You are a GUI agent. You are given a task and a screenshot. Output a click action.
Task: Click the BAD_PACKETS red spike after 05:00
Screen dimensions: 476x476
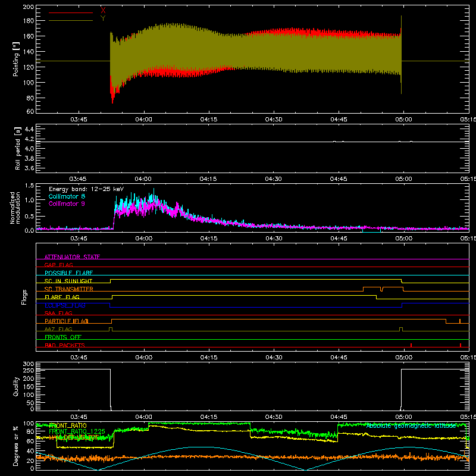411,345
